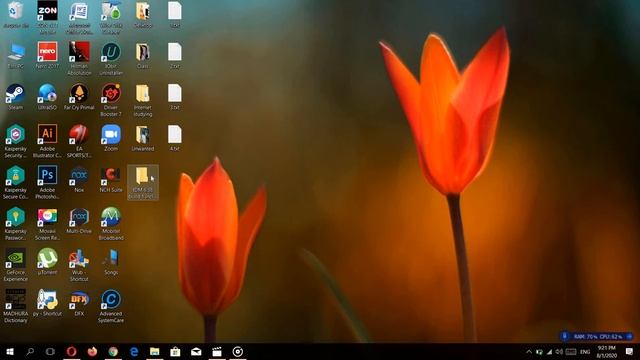The image size is (640, 360).
Task: Open the clapperboard video app on taskbar
Action: coord(217,351)
